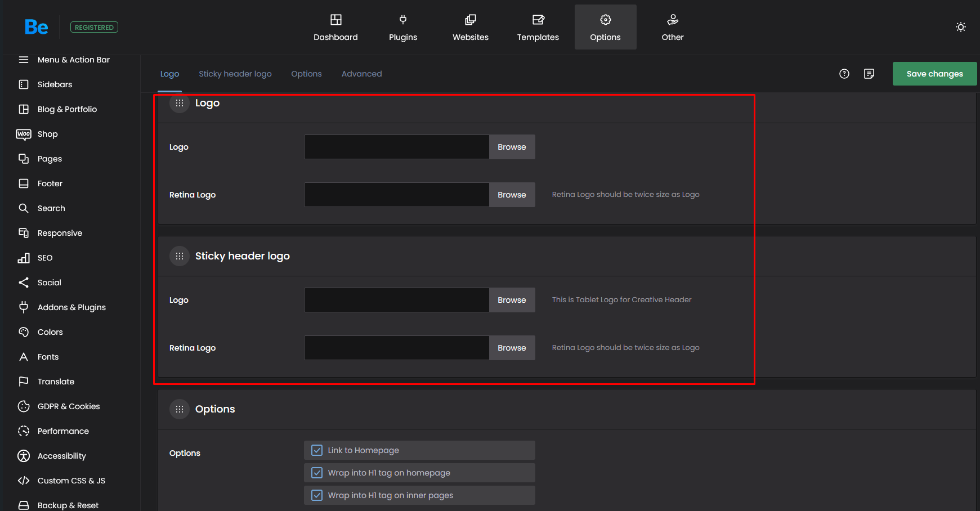Viewport: 980px width, 511px height.
Task: Open the Plugins top navigation item
Action: pos(403,27)
